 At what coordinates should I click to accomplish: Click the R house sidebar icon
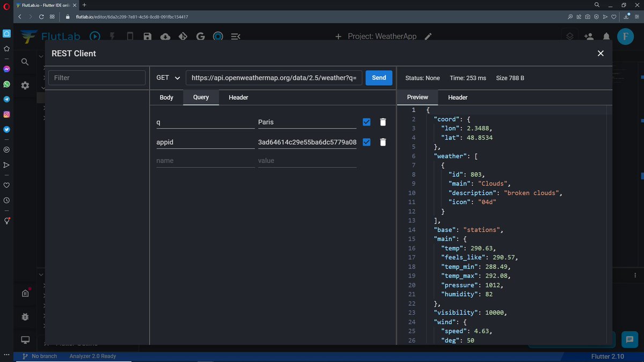click(25, 293)
